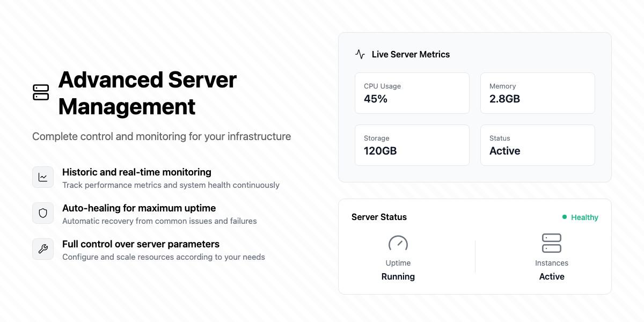Viewport: 644px width, 322px height.
Task: Click the server icon beside Advanced Server Management
Action: tap(41, 92)
